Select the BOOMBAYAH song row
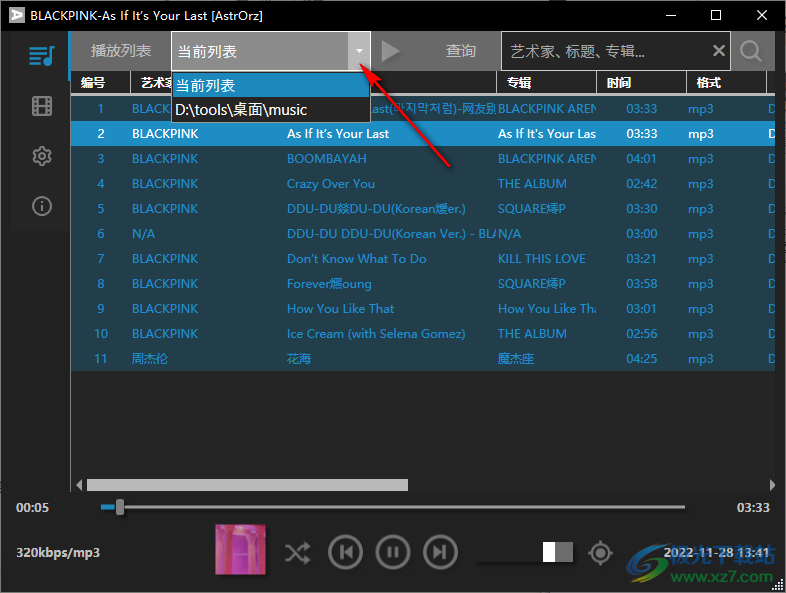This screenshot has height=593, width=786. [x=423, y=158]
